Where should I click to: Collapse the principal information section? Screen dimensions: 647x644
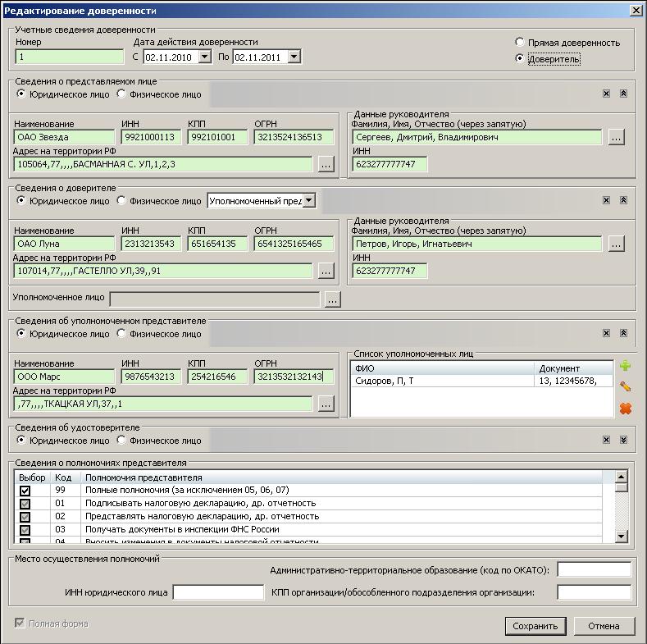coord(623,200)
